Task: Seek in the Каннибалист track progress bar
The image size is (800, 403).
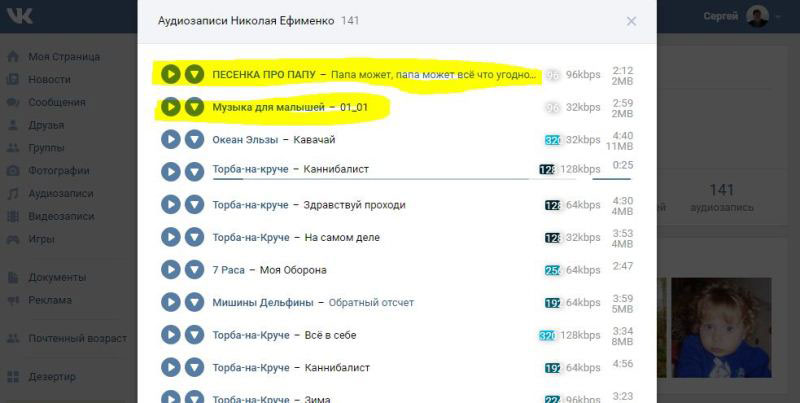Action: pyautogui.click(x=394, y=179)
